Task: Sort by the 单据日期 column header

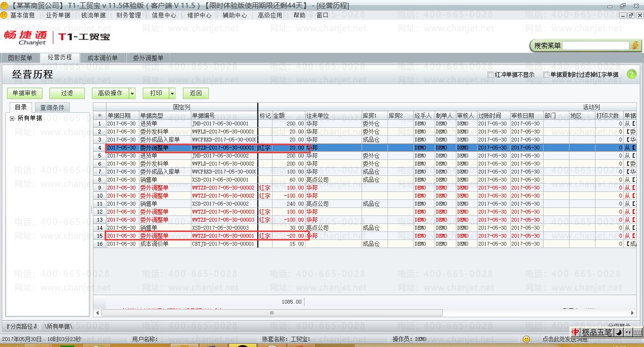Action: point(123,116)
